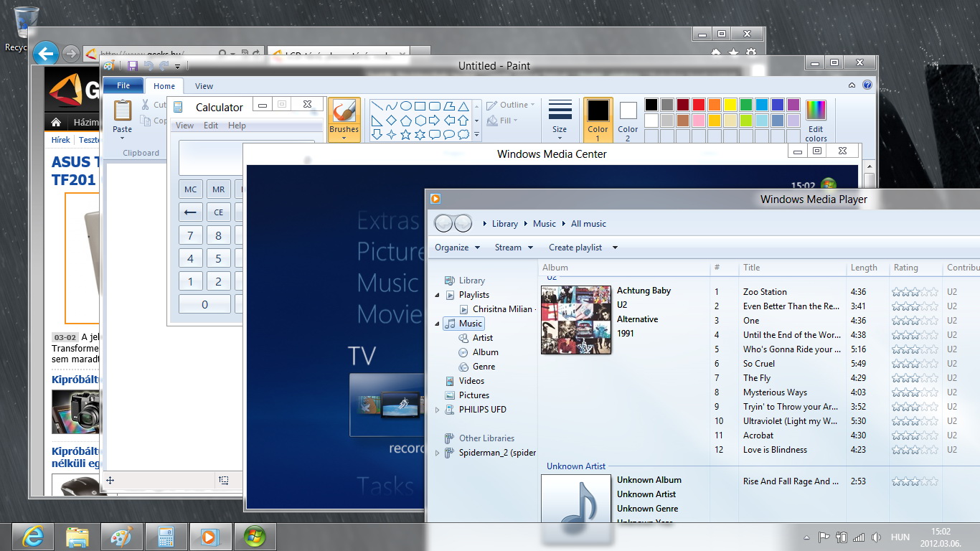Viewport: 980px width, 551px height.
Task: Launch Internet Explorer from the taskbar
Action: point(32,537)
